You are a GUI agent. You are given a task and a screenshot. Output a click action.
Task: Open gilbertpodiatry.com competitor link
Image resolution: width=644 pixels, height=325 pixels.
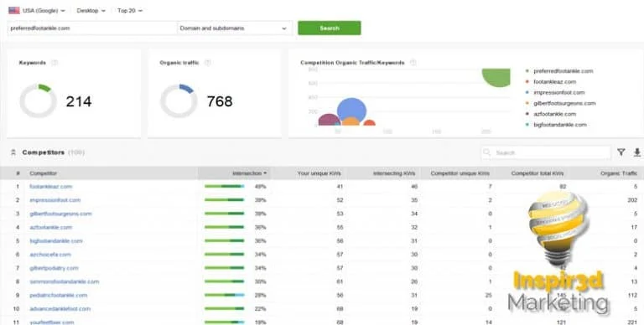[x=54, y=268]
